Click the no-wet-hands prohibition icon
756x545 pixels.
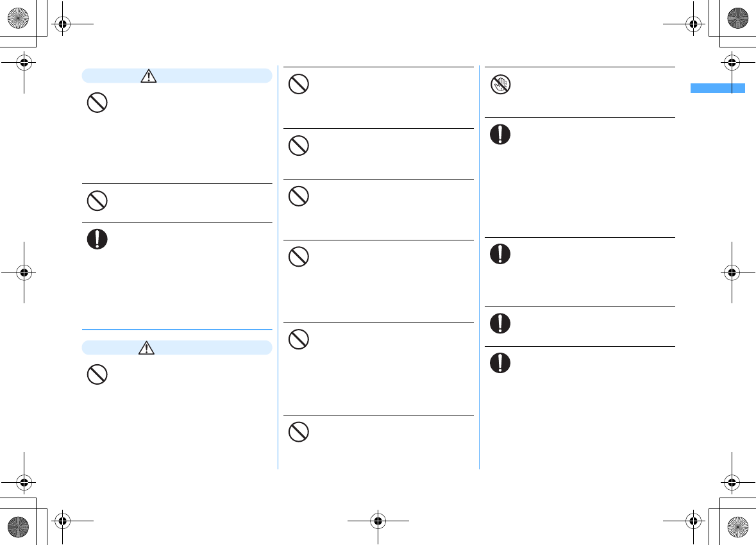pyautogui.click(x=500, y=85)
